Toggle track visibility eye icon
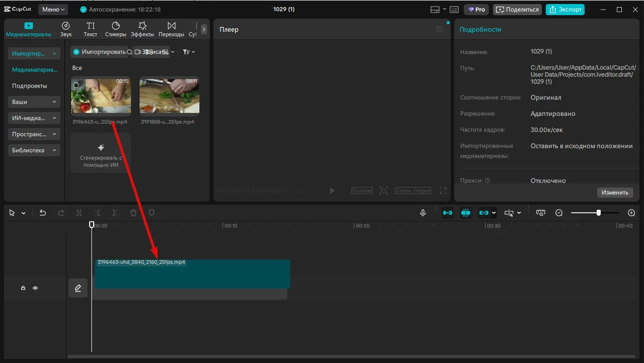The width and height of the screenshot is (644, 363). (35, 288)
